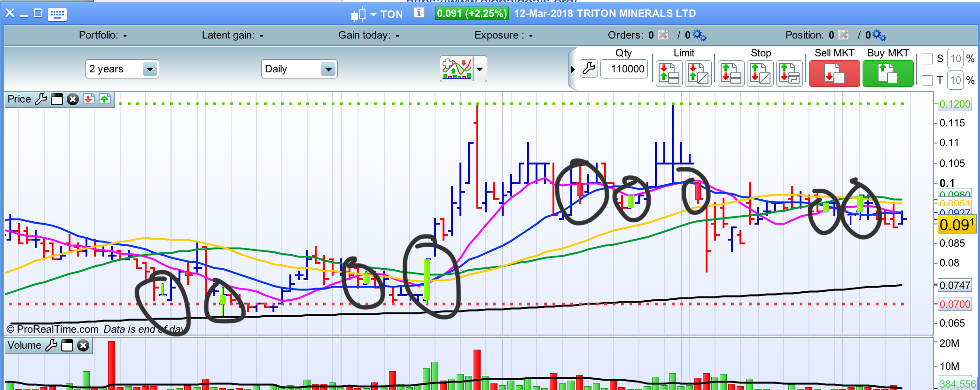Click the yellow 0.091 current price label
This screenshot has height=390, width=980.
coord(957,225)
